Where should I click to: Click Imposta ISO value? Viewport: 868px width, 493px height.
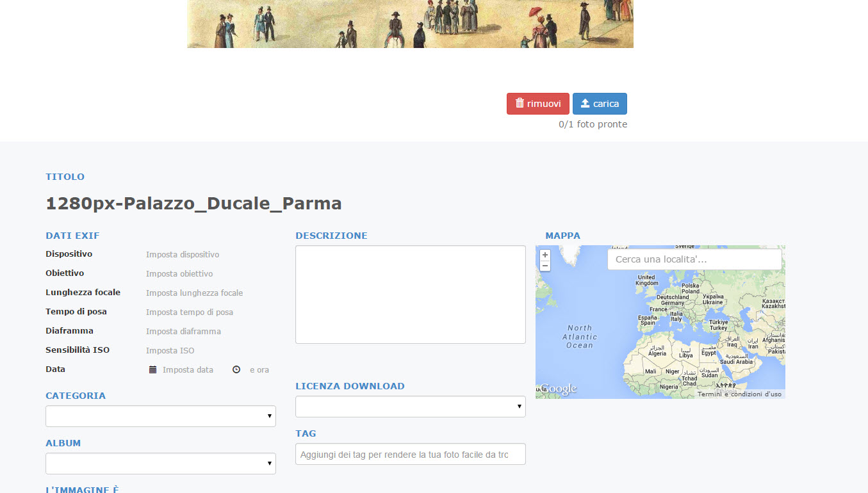click(170, 351)
